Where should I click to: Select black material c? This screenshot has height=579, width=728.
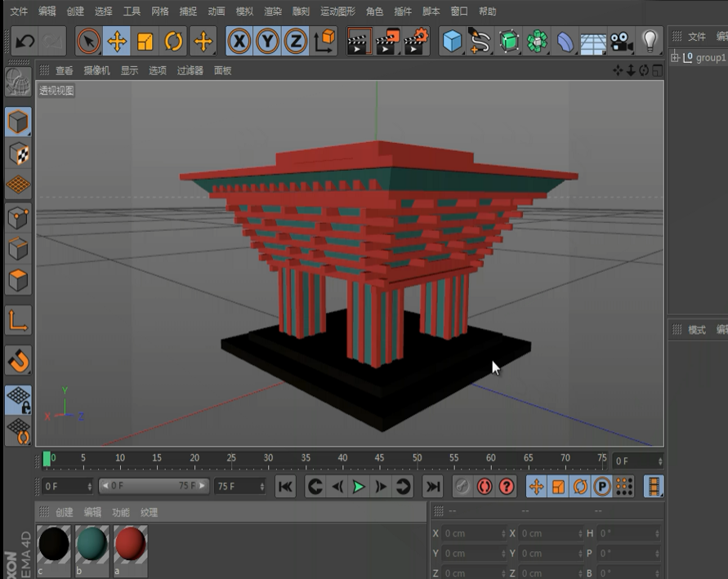54,550
